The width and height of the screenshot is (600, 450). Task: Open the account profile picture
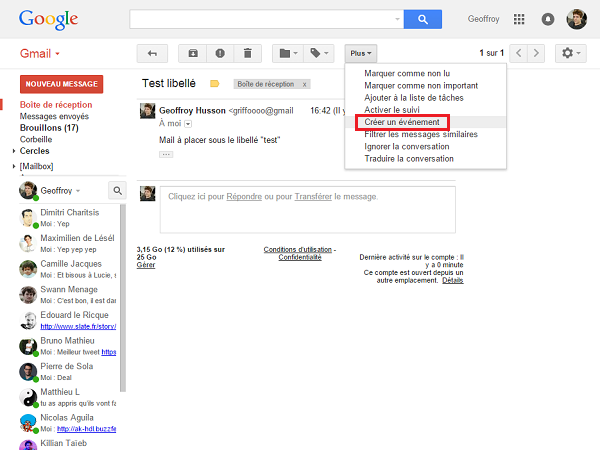(576, 19)
